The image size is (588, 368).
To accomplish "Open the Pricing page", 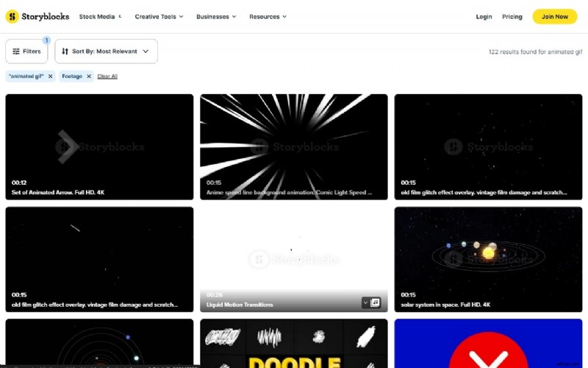I will tap(512, 16).
